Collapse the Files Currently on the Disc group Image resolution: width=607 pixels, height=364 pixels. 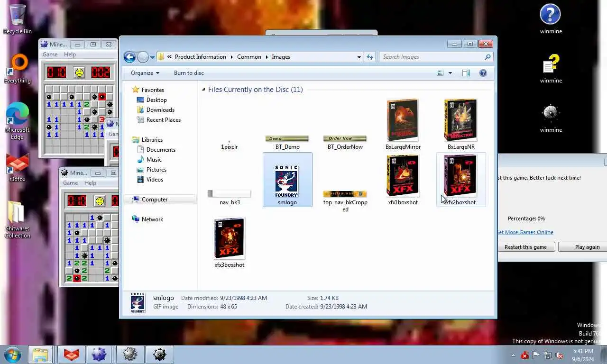[x=203, y=90]
